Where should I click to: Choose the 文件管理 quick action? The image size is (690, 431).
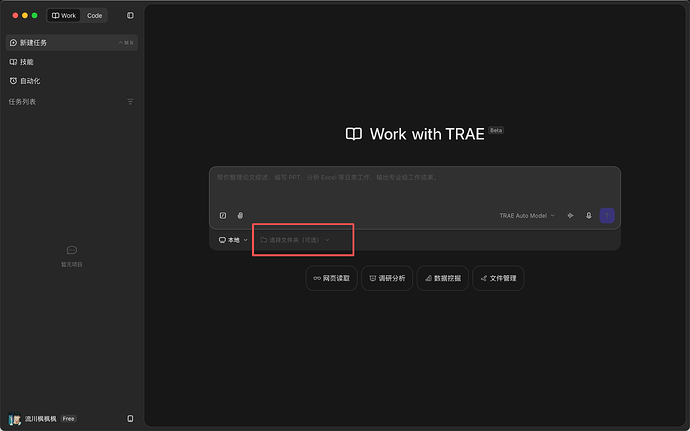498,278
